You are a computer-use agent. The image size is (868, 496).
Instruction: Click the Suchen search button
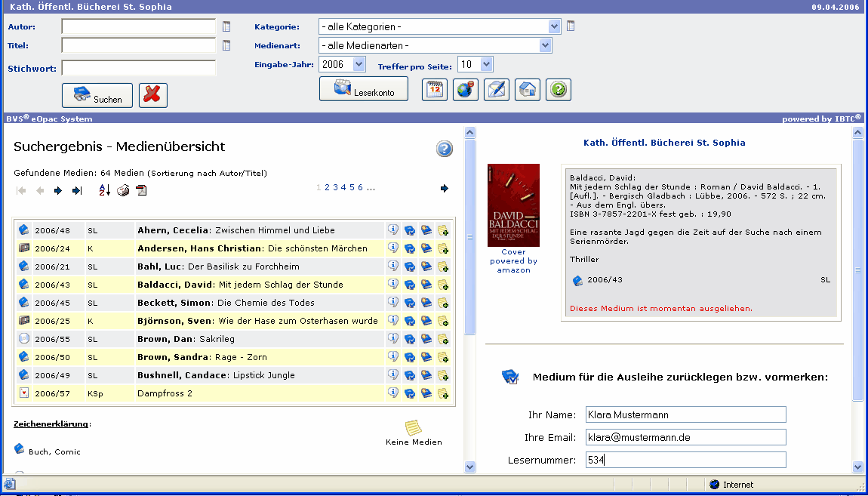click(97, 96)
